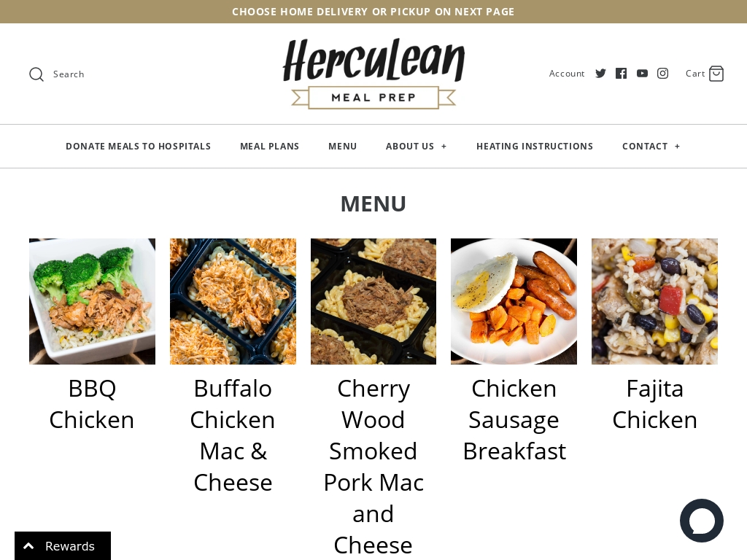Open the Account link

[566, 74]
